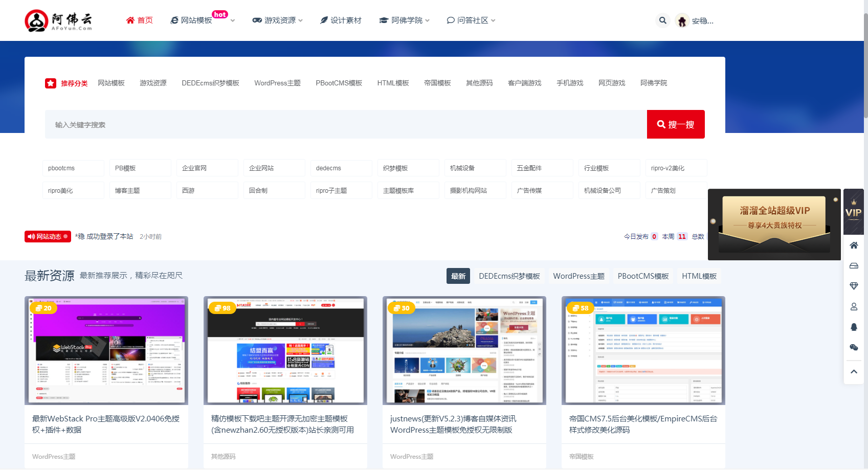Open the WebStack Pro theme thumbnail
This screenshot has width=868, height=470.
pos(106,350)
